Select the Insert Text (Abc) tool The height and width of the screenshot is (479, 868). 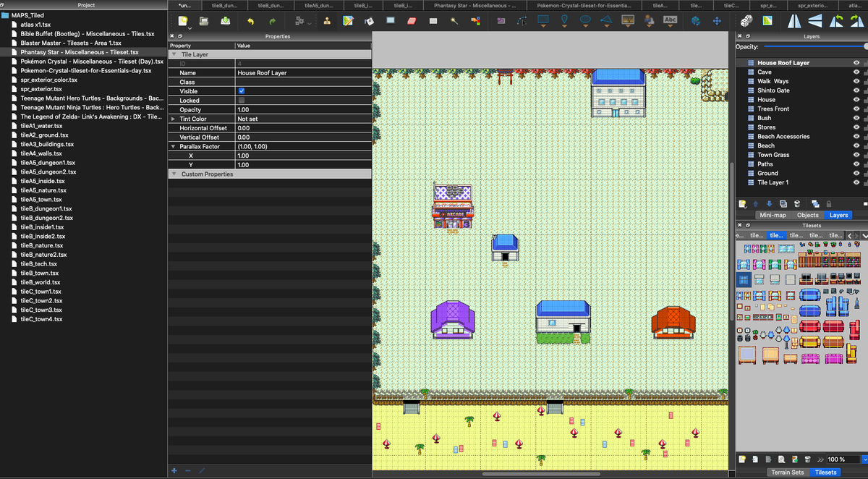point(671,21)
